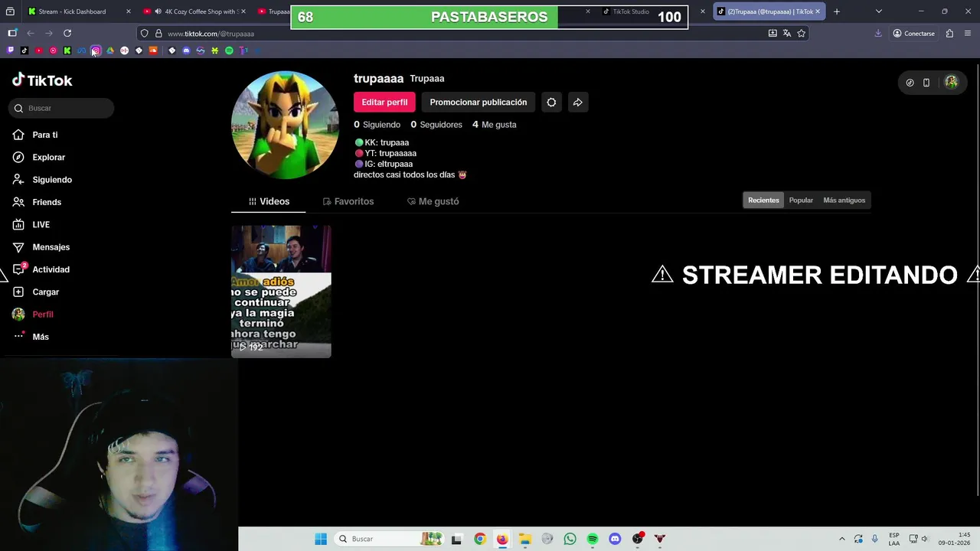Translate this page icon in address bar

786,34
